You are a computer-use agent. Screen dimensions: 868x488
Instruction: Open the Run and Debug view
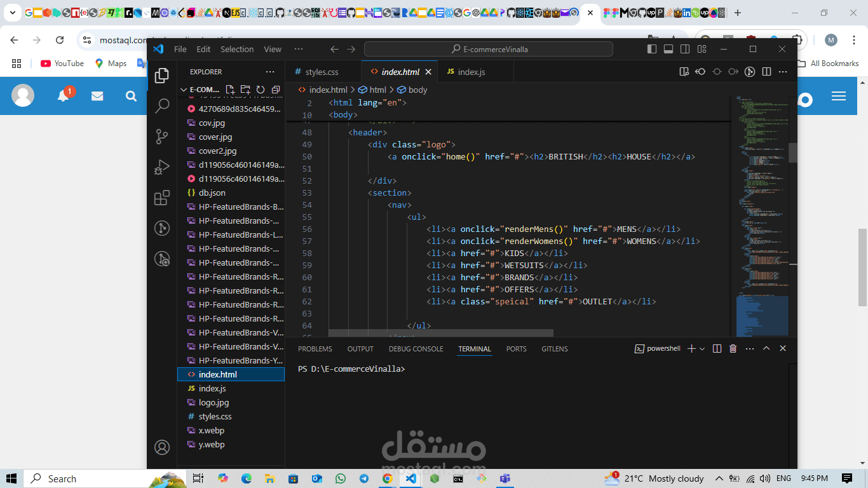(x=162, y=167)
